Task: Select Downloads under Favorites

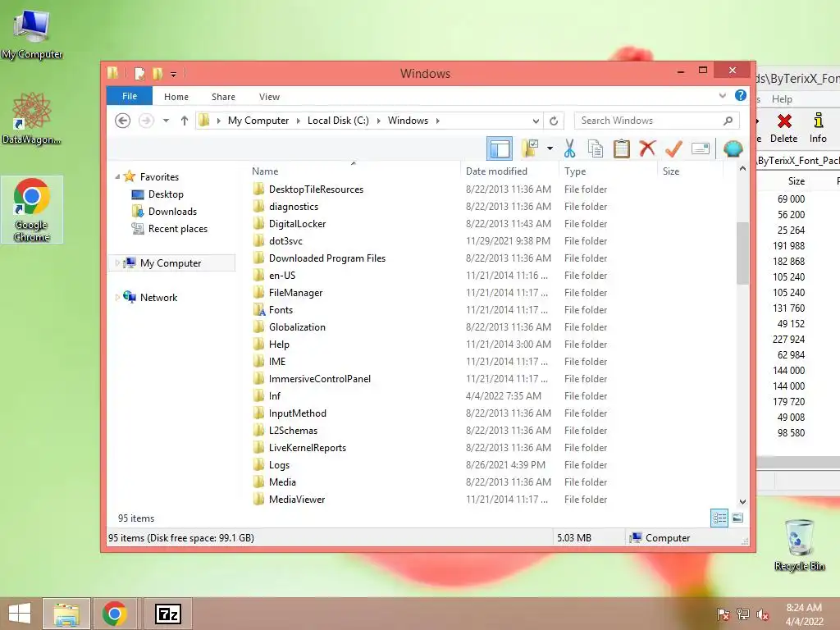Action: point(172,211)
